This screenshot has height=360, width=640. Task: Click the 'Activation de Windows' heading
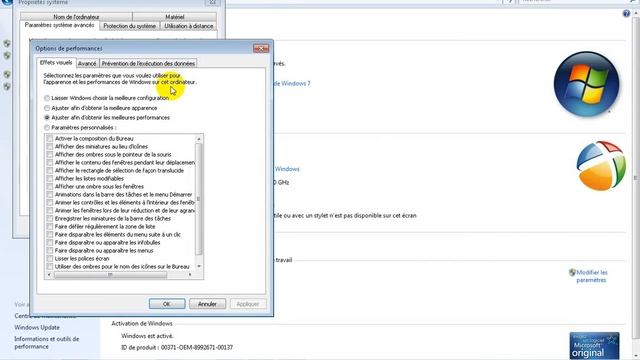(x=142, y=323)
